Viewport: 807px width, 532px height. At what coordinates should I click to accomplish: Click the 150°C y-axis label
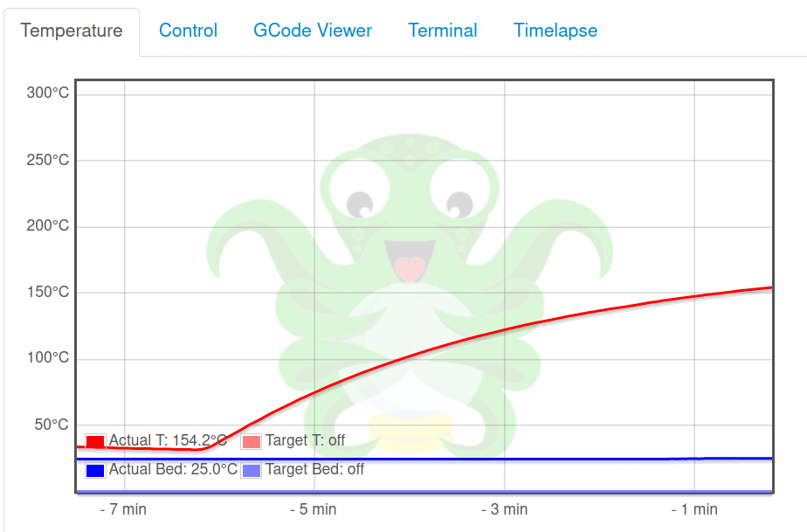(x=48, y=292)
